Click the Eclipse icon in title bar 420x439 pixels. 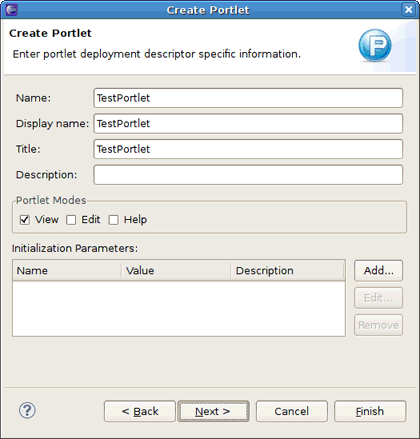[x=12, y=9]
